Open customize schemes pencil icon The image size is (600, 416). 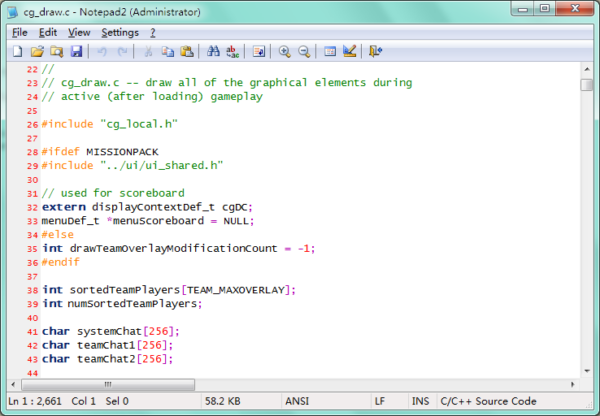pyautogui.click(x=350, y=51)
